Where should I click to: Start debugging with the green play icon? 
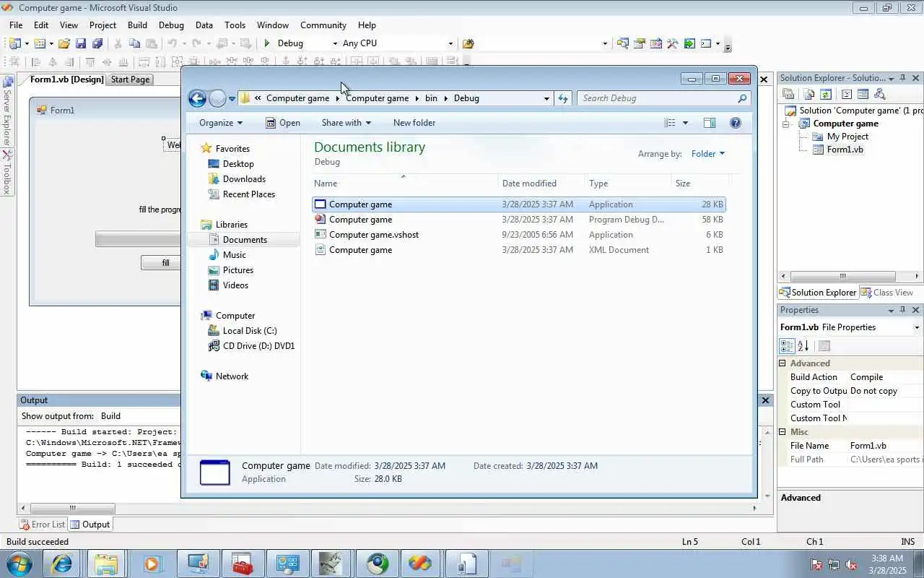click(267, 43)
